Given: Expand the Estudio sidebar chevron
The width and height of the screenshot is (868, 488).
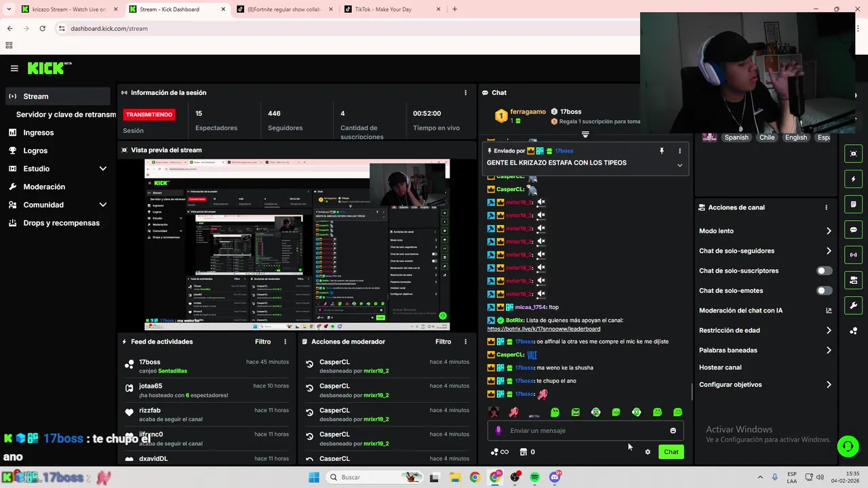Looking at the screenshot, I should pyautogui.click(x=103, y=169).
